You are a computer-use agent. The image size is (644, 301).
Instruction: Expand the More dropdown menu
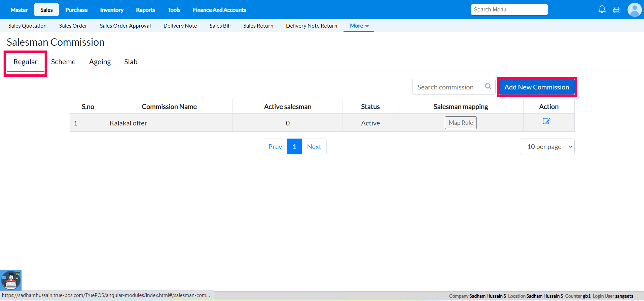(x=359, y=26)
